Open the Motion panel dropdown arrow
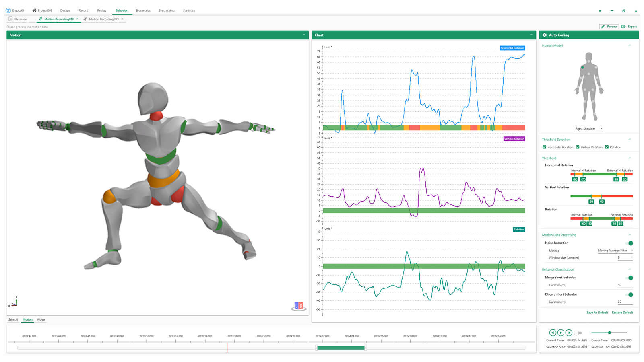644x362 pixels. (x=304, y=35)
